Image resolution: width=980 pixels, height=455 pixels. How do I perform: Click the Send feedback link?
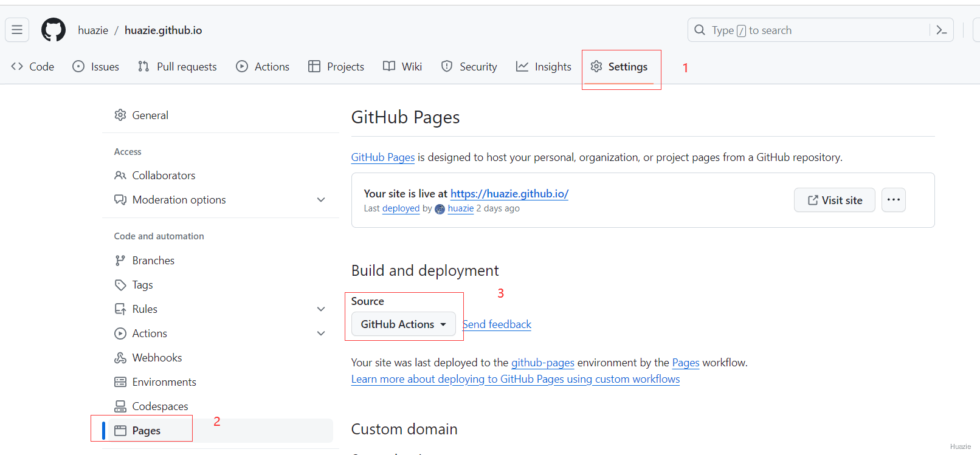click(498, 324)
